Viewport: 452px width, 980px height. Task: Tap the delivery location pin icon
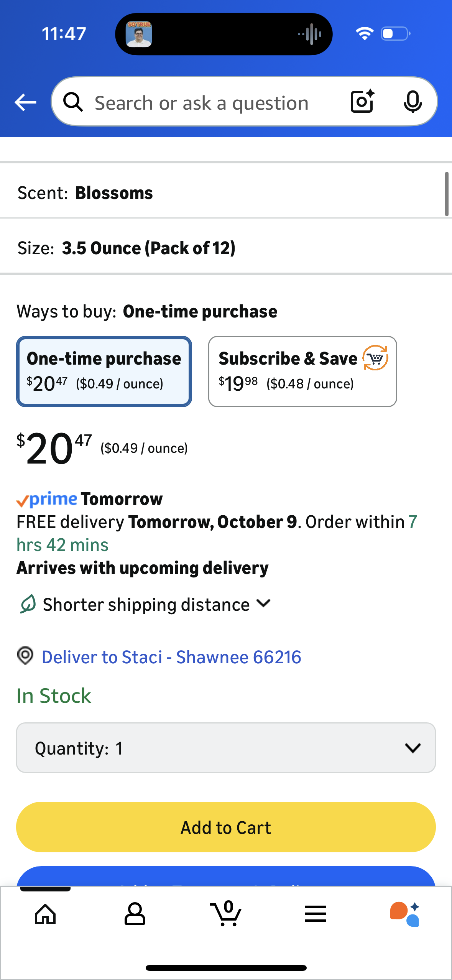(x=25, y=656)
